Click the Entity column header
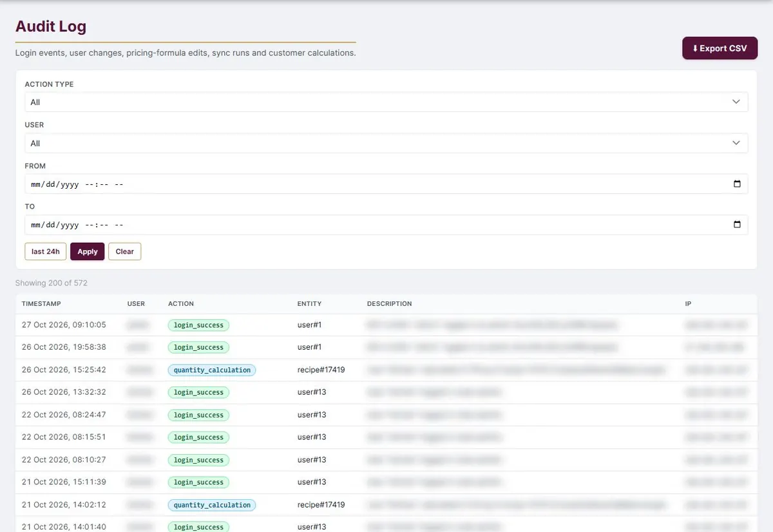This screenshot has height=532, width=773. click(309, 303)
